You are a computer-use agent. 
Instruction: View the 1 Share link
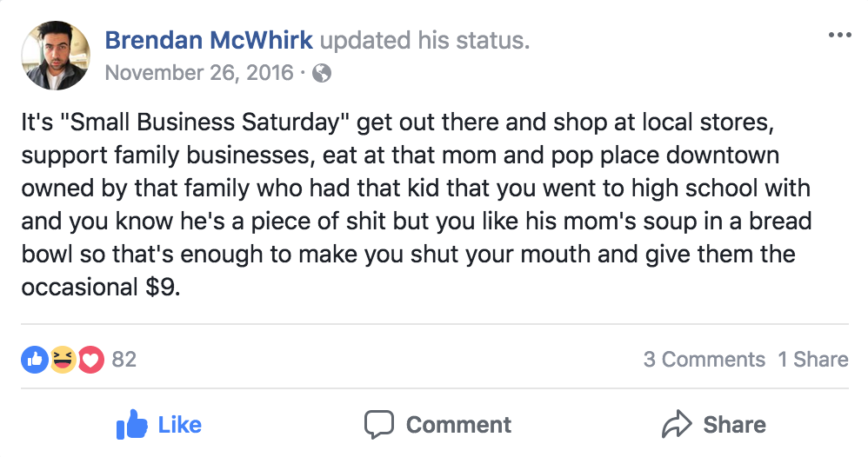point(812,360)
